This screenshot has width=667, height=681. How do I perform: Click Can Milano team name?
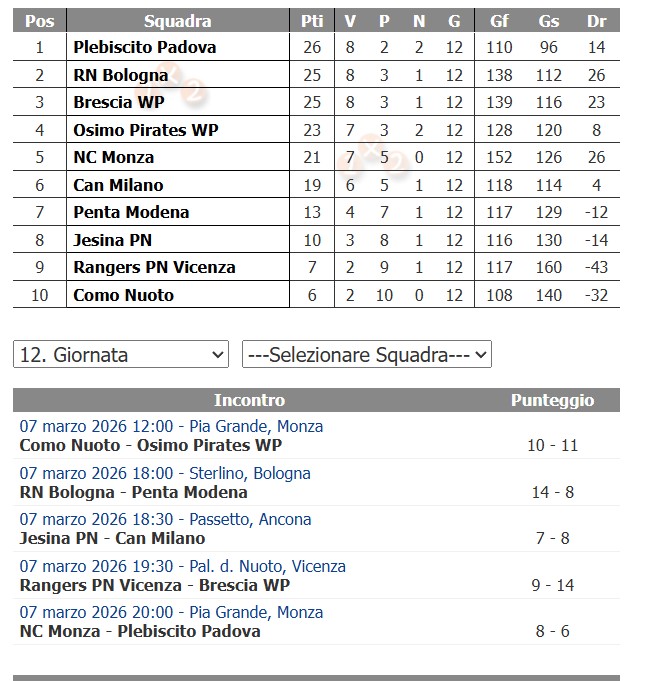118,185
